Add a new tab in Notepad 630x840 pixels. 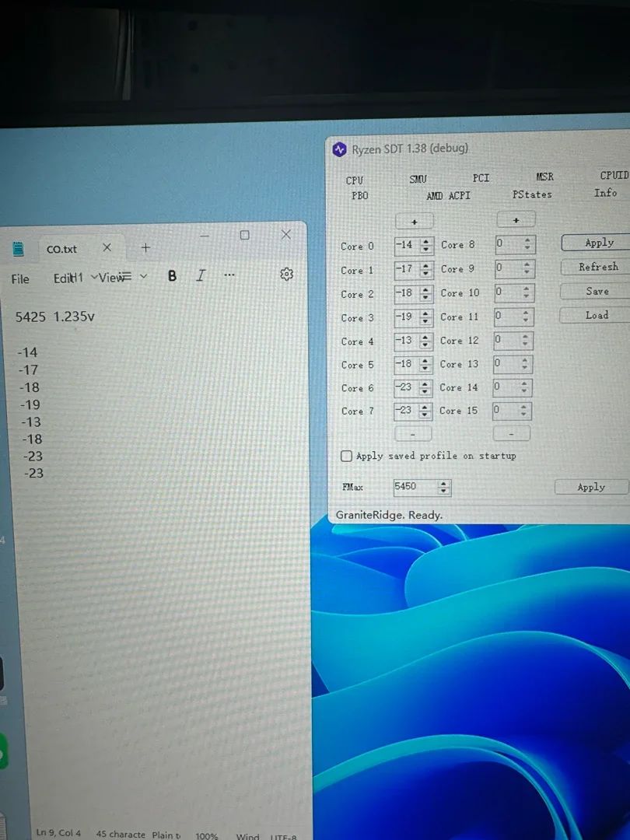click(145, 247)
